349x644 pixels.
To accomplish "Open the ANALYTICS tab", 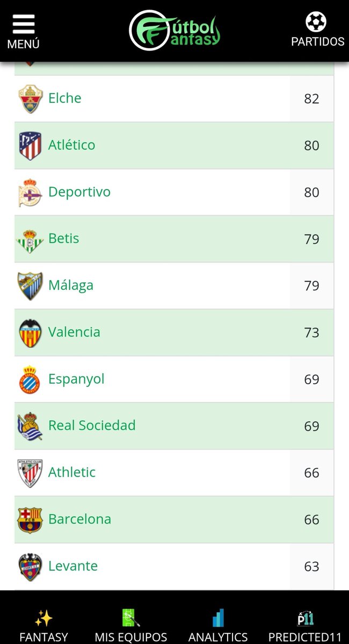I will (x=218, y=626).
